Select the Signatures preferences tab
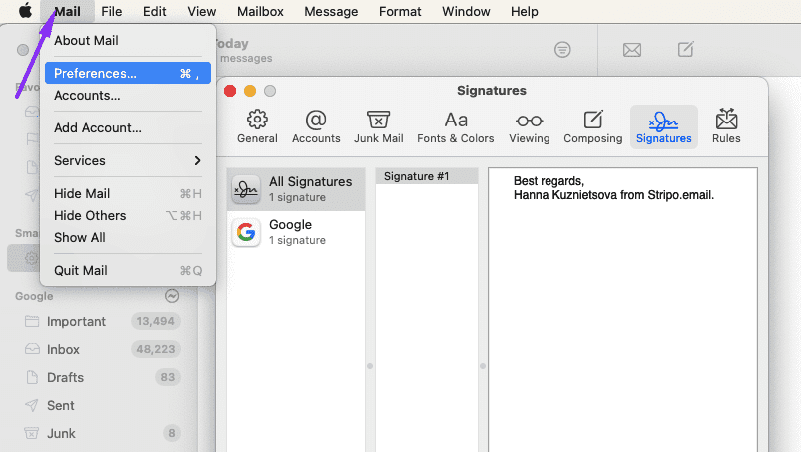The width and height of the screenshot is (801, 452). [664, 127]
